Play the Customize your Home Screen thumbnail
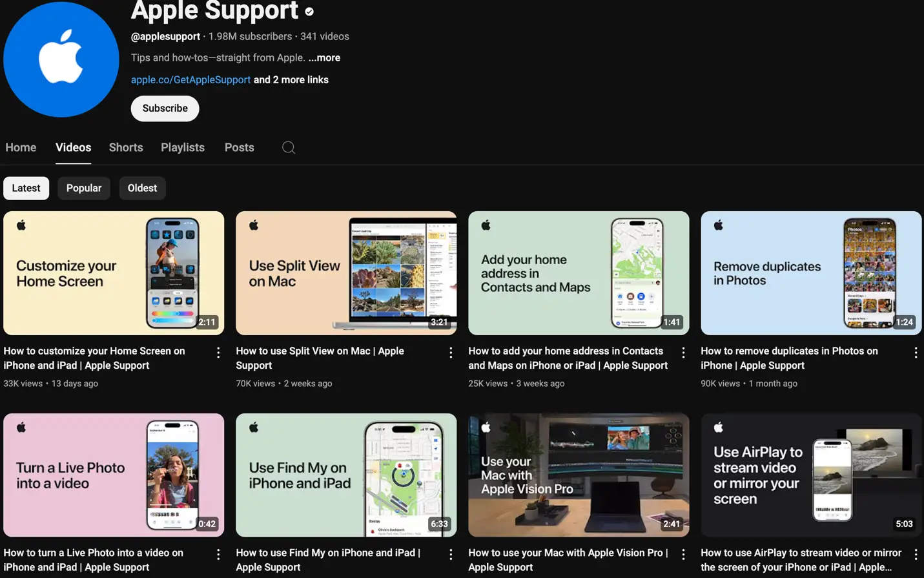The width and height of the screenshot is (924, 578). click(x=114, y=273)
